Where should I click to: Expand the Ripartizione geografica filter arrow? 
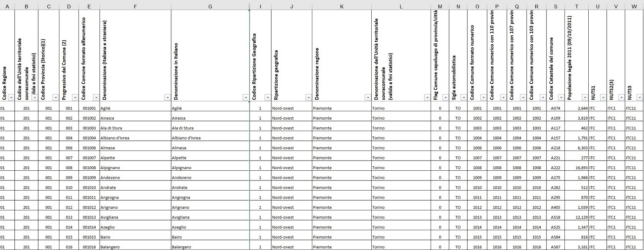click(308, 97)
